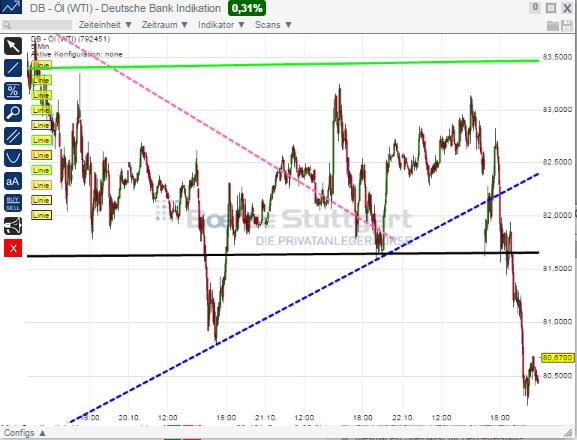
Task: Select the second-to-last Linie label
Action: tap(41, 200)
